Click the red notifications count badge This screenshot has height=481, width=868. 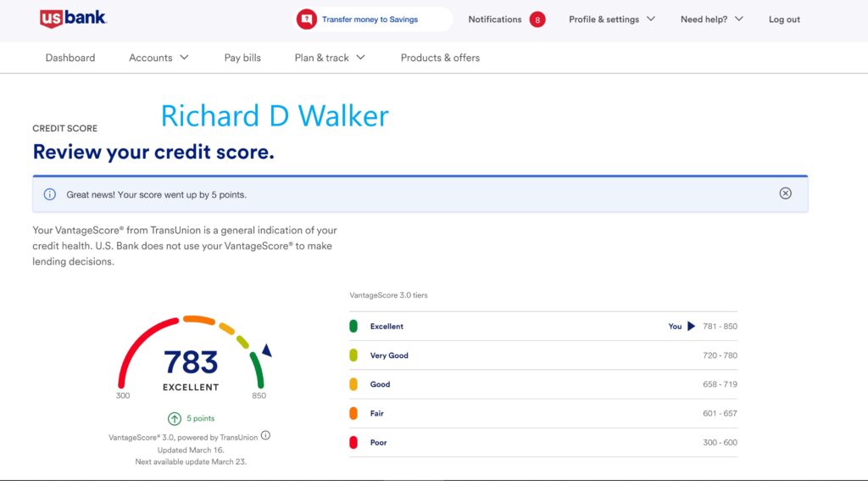(x=537, y=20)
